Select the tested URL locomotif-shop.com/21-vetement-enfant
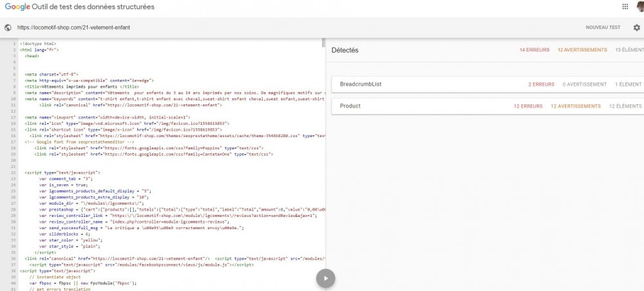The width and height of the screenshot is (644, 291). click(73, 28)
